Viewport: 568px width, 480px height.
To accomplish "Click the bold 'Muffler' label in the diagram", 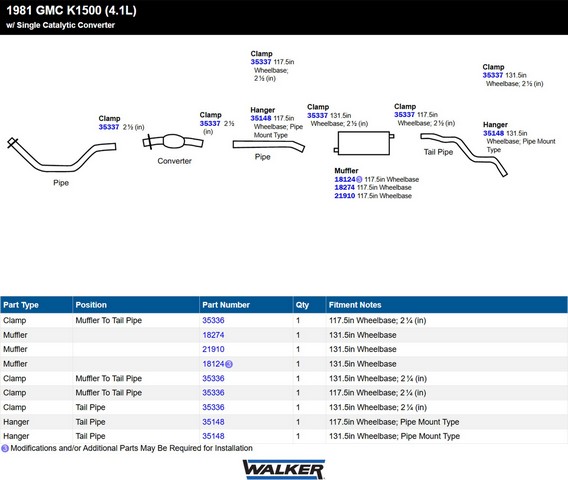I will pyautogui.click(x=346, y=171).
